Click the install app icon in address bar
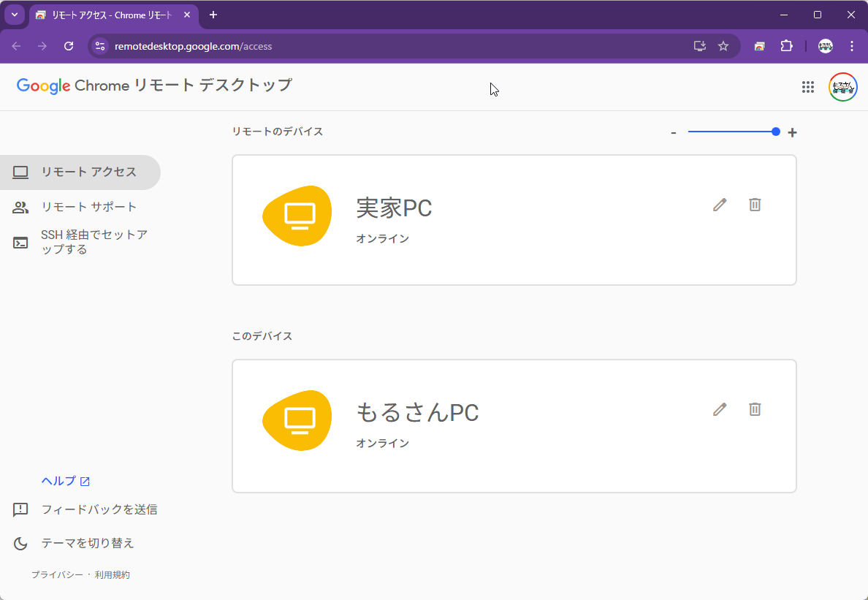The height and width of the screenshot is (600, 868). click(699, 46)
